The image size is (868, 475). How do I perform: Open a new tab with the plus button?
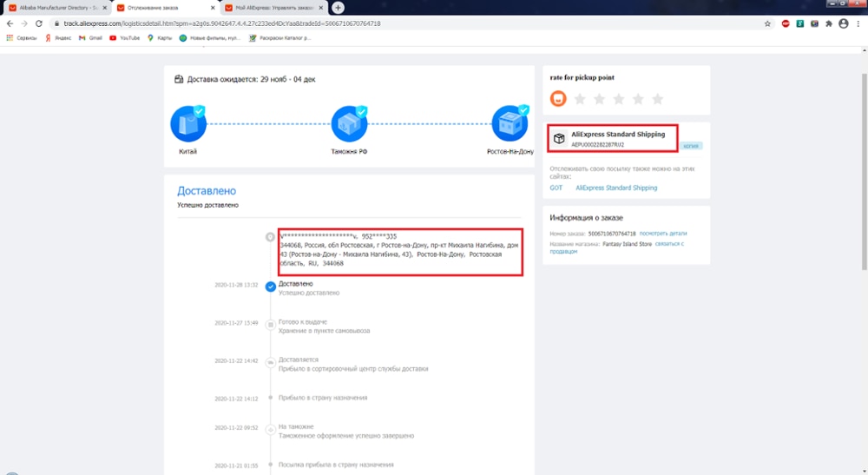pyautogui.click(x=338, y=8)
